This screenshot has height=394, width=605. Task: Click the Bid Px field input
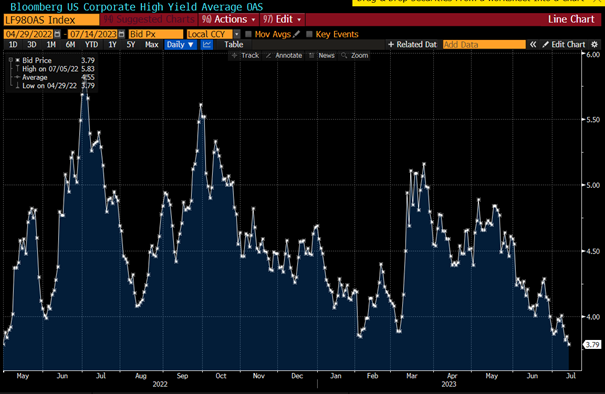pyautogui.click(x=156, y=34)
